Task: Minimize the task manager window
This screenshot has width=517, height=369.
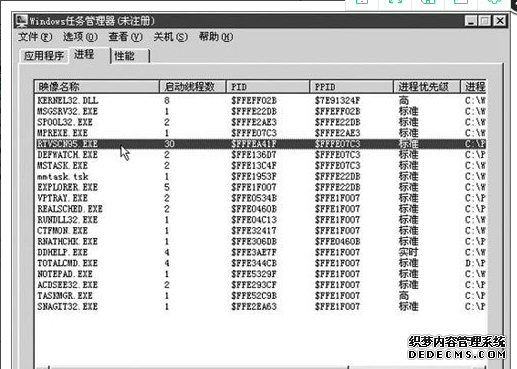Action: tap(471, 21)
